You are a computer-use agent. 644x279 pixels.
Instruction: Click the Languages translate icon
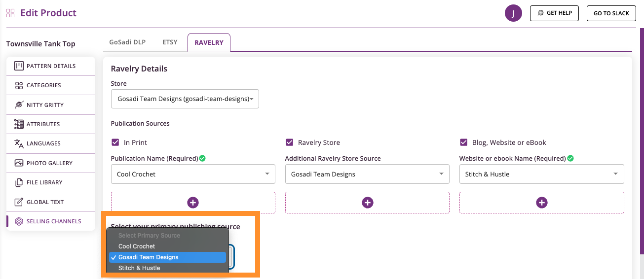click(19, 143)
